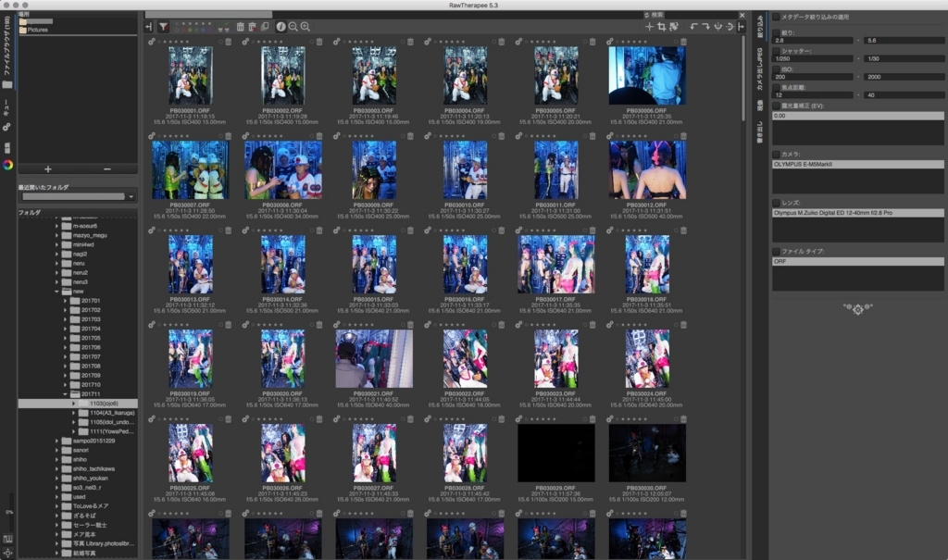Click ornamental reset icon below filter panel
The height and width of the screenshot is (560, 948).
point(858,308)
